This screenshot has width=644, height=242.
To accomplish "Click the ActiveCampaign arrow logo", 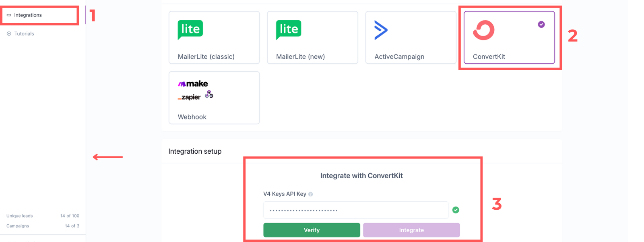I will (381, 30).
